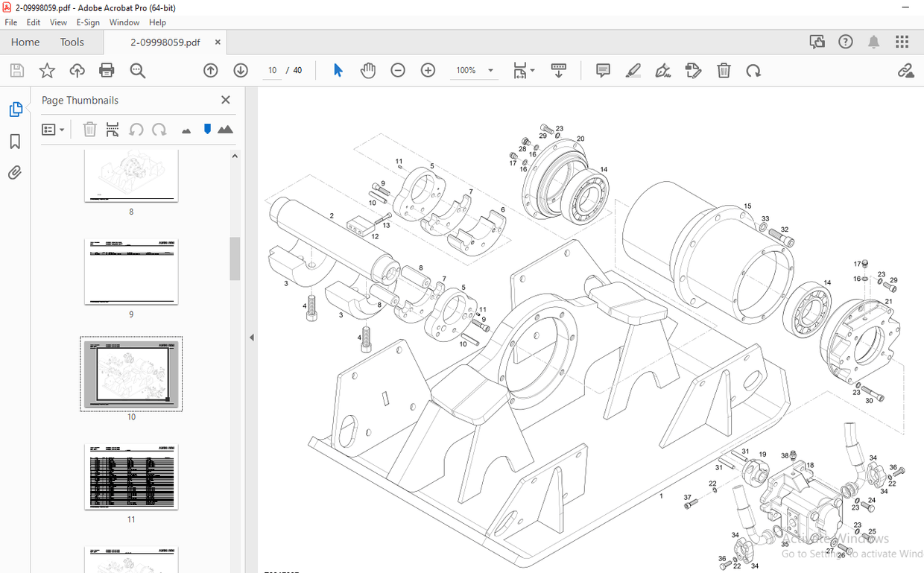Open the zoom level 100% dropdown
924x573 pixels.
pos(491,71)
